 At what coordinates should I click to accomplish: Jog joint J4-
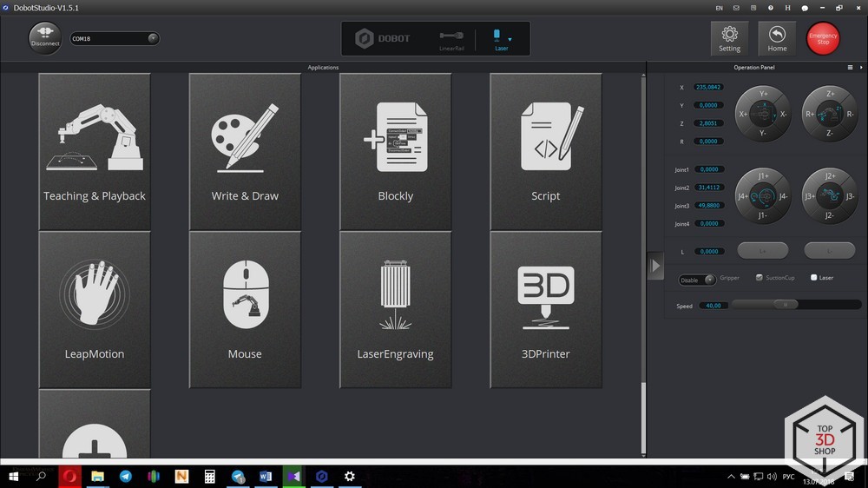tap(783, 196)
